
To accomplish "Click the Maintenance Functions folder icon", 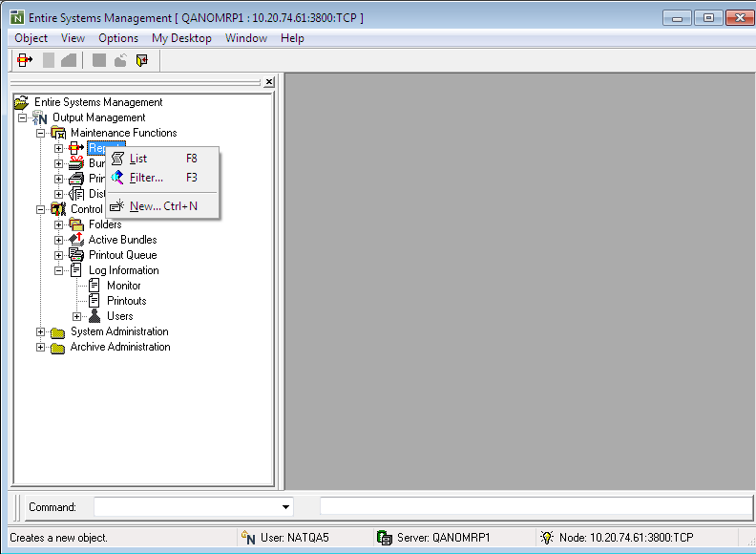I will tap(58, 133).
